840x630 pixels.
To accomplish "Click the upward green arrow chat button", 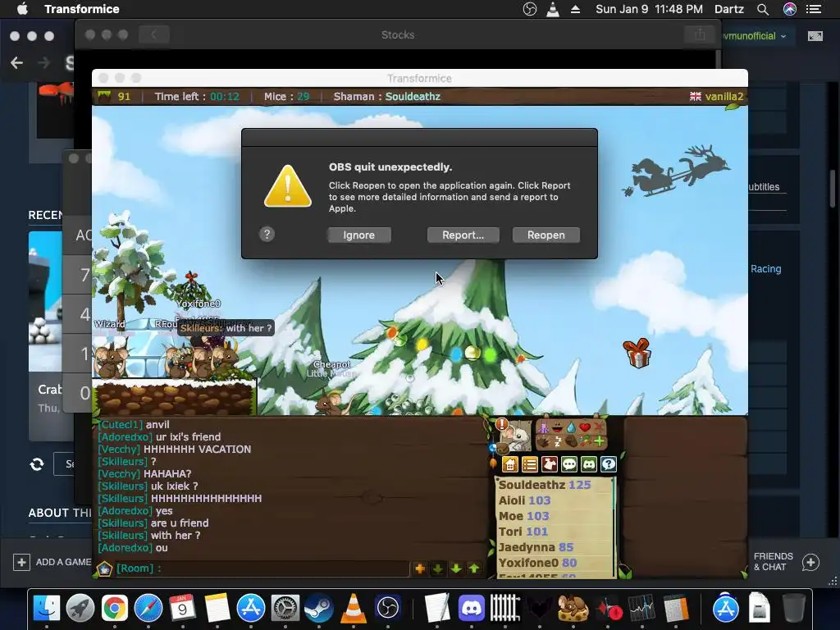I will coord(474,568).
